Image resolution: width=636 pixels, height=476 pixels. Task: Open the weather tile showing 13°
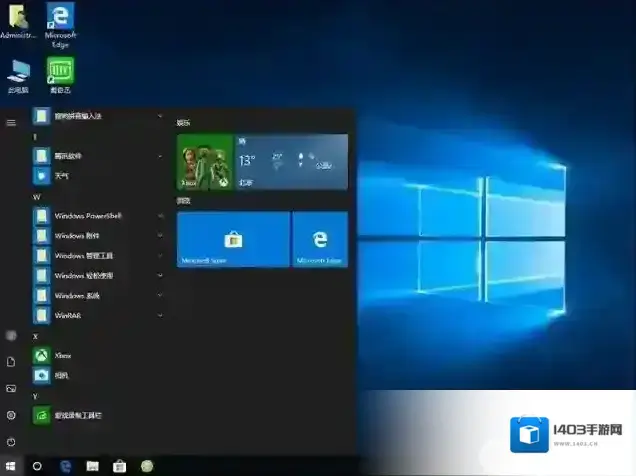click(x=290, y=162)
